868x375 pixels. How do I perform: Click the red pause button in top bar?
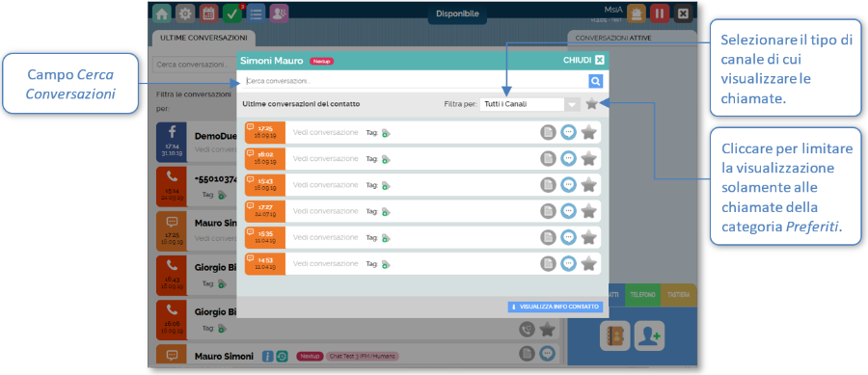(660, 13)
